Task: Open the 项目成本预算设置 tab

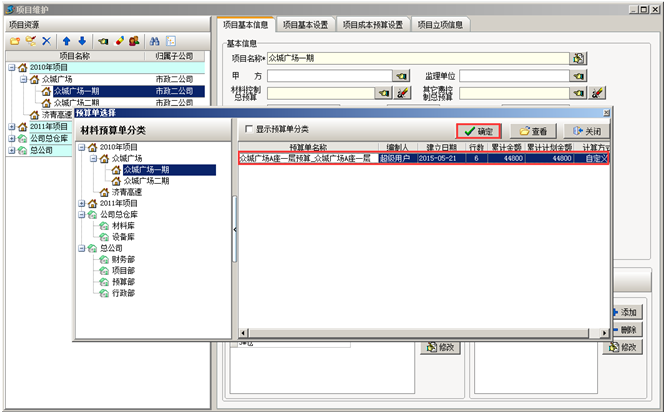Action: coord(374,23)
